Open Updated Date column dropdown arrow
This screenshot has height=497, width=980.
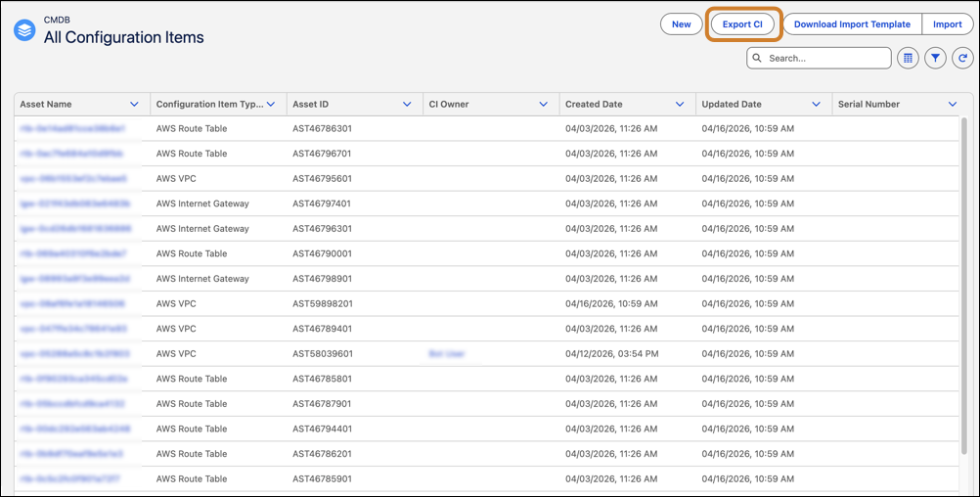point(816,105)
